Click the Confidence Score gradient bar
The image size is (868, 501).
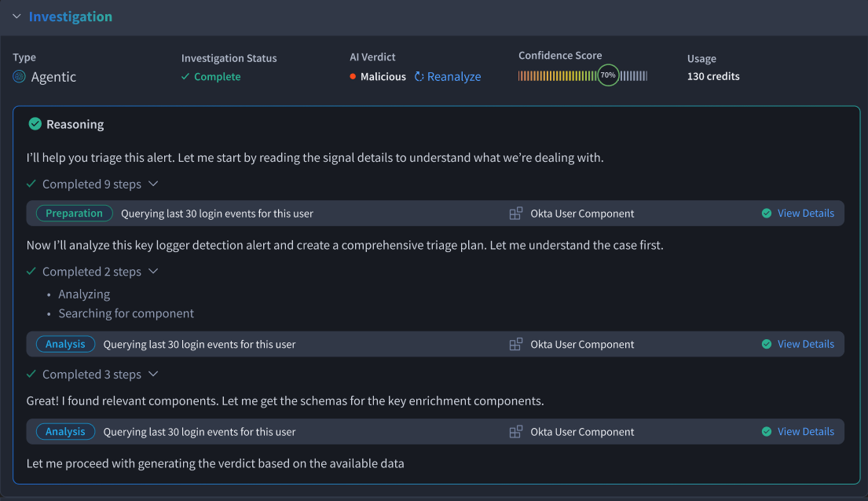point(582,76)
